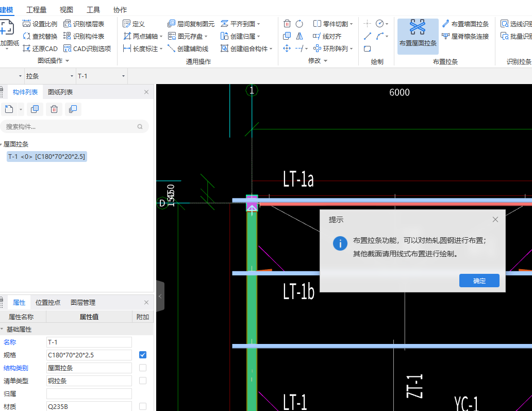Close the 构件列表 panel
Viewport: 532px width, 411px height.
146,92
